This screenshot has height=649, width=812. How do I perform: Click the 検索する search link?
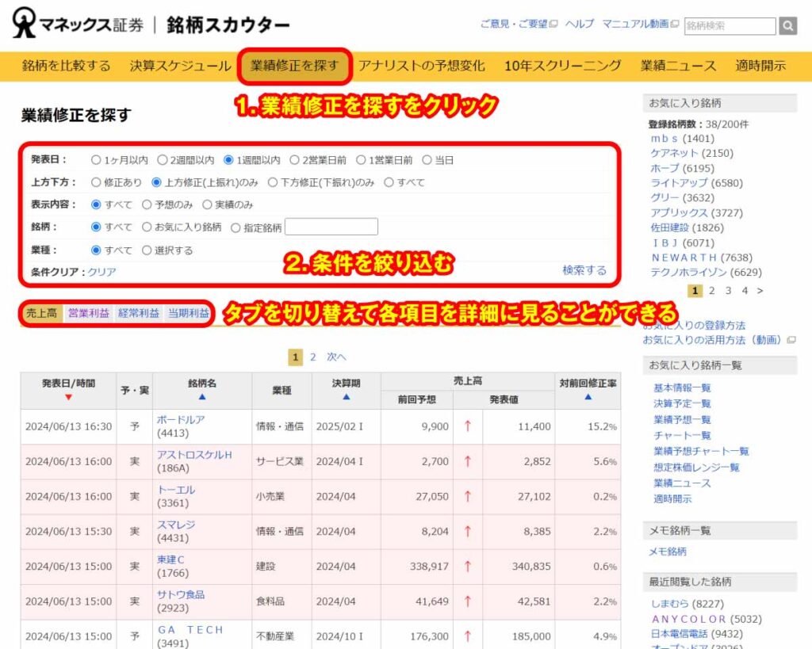pos(584,270)
